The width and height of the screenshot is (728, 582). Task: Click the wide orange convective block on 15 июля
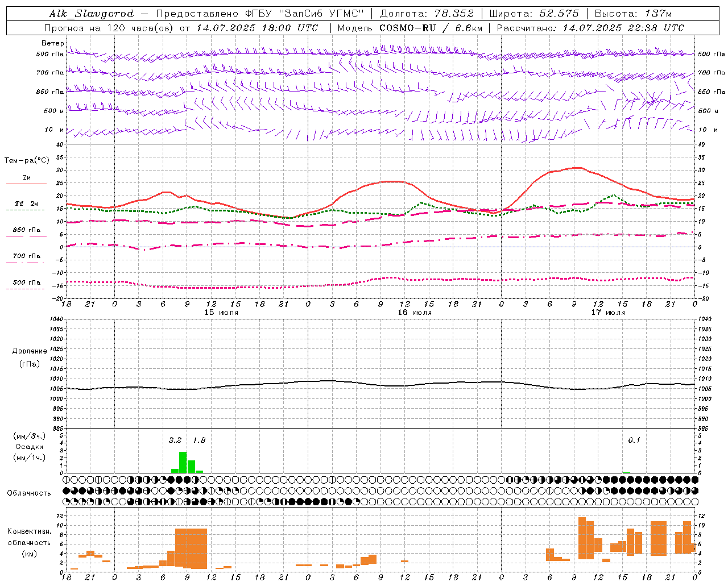click(x=191, y=548)
